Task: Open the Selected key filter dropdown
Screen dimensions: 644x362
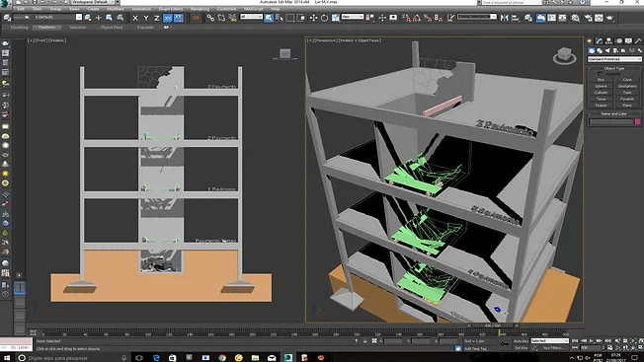Action: pyautogui.click(x=549, y=340)
